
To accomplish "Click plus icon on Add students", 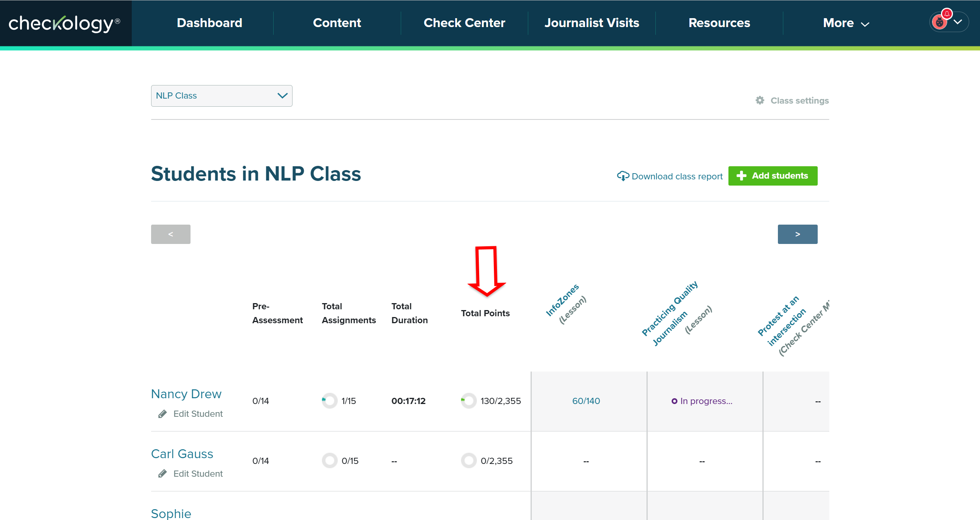I will click(x=741, y=176).
